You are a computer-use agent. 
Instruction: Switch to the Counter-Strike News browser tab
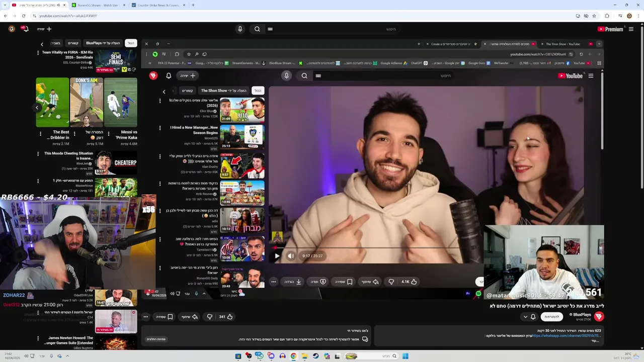pos(158,5)
